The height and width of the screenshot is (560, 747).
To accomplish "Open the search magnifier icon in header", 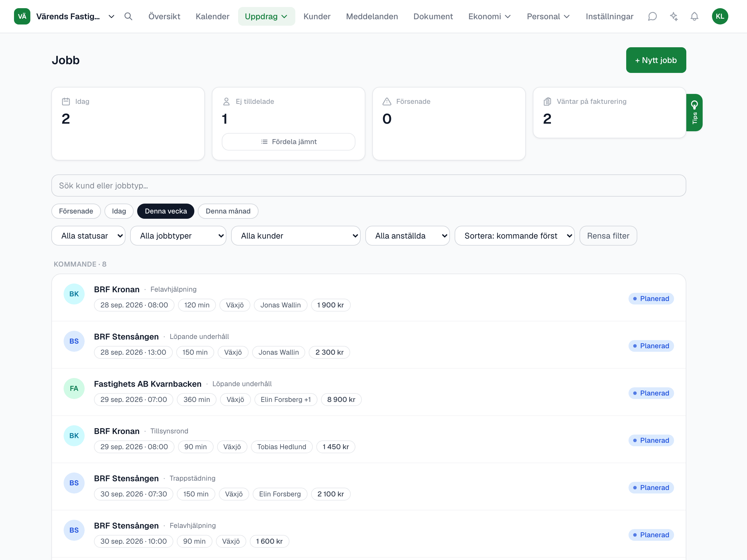I will (128, 16).
